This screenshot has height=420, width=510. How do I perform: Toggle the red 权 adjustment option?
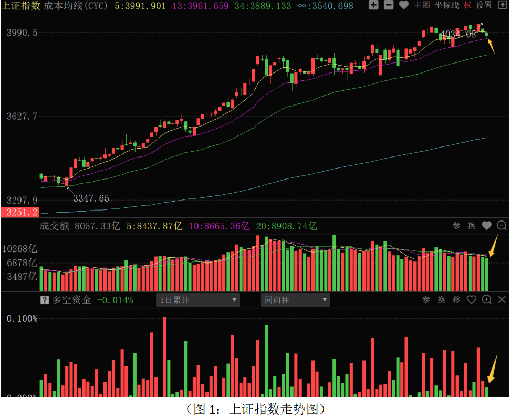click(x=467, y=5)
